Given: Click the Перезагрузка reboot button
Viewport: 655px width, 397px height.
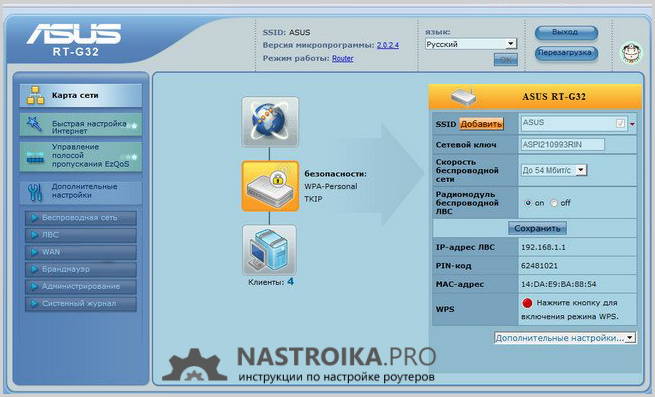Looking at the screenshot, I should [566, 53].
